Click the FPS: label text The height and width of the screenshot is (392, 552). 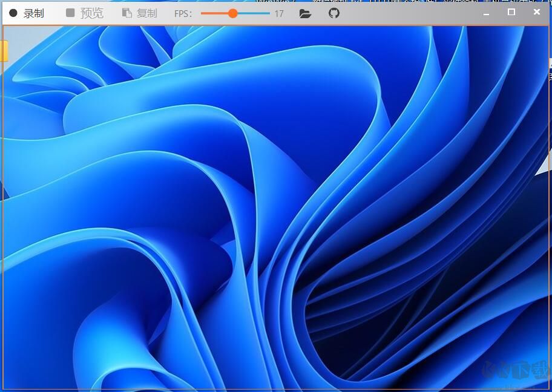(183, 13)
